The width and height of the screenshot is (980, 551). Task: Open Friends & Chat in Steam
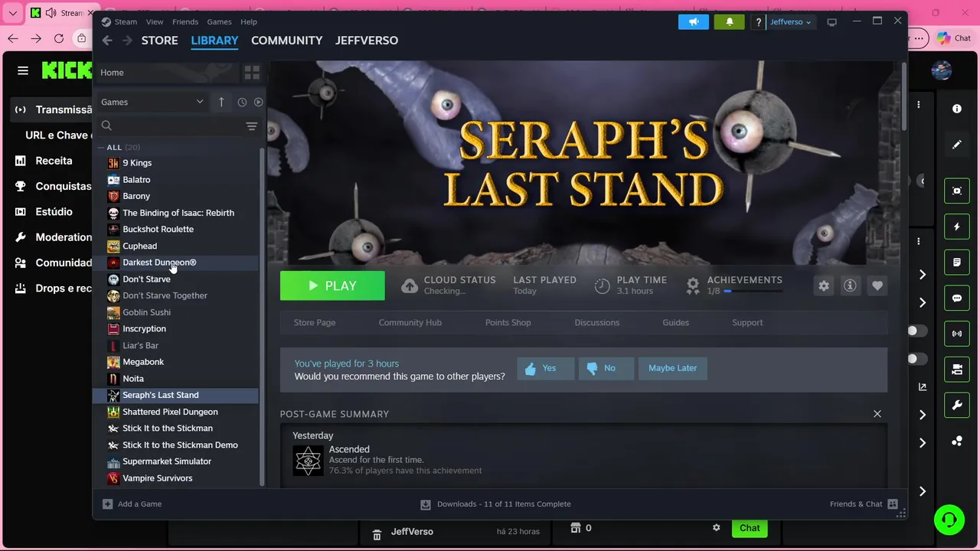(863, 504)
